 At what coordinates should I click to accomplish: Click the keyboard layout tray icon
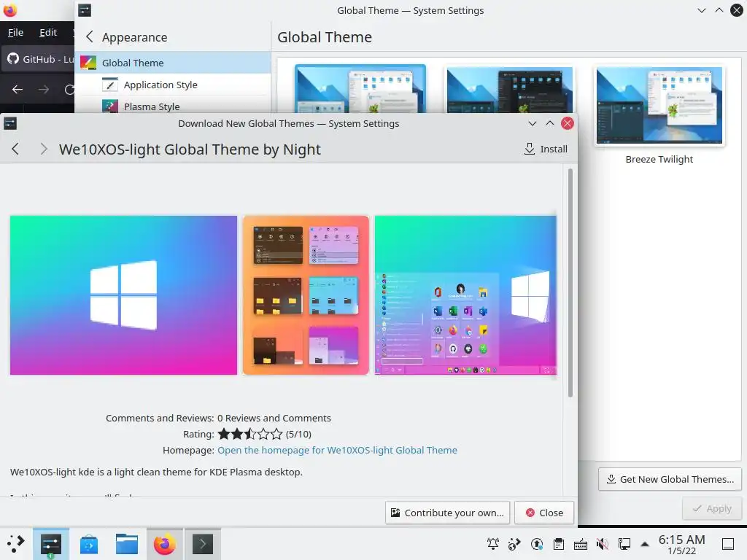pyautogui.click(x=581, y=544)
